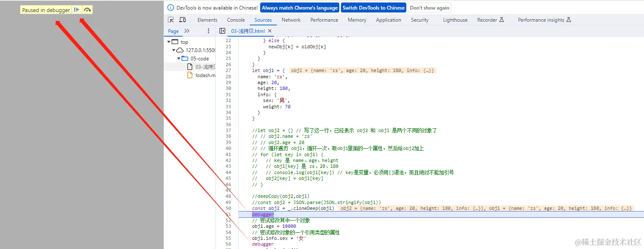Collapse the 05-code folder node
644x249 pixels.
click(x=179, y=58)
